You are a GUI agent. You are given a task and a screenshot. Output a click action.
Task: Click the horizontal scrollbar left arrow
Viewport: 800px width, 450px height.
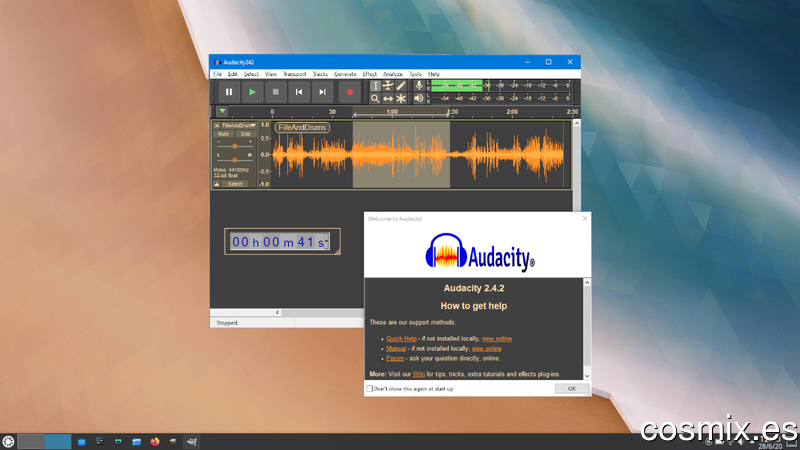coord(278,312)
